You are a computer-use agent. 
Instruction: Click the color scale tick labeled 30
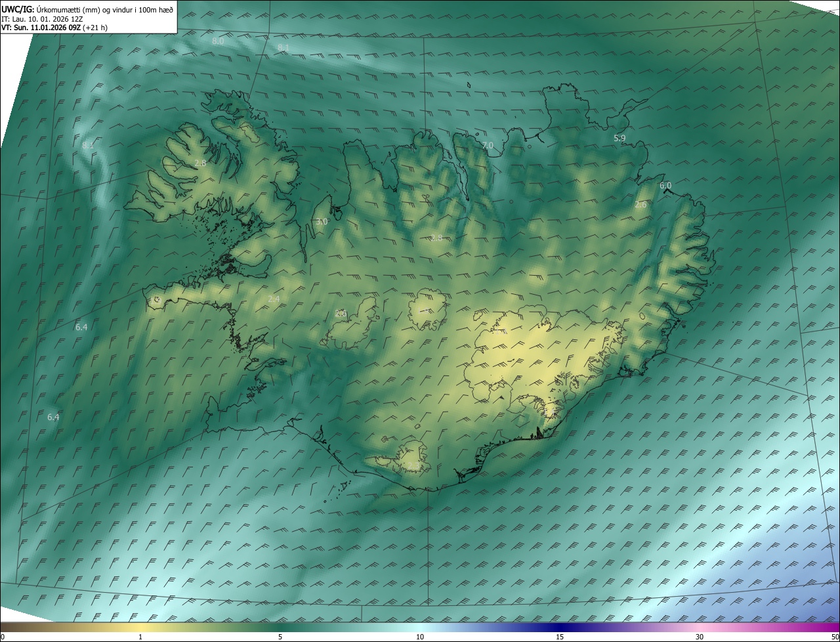(700, 637)
